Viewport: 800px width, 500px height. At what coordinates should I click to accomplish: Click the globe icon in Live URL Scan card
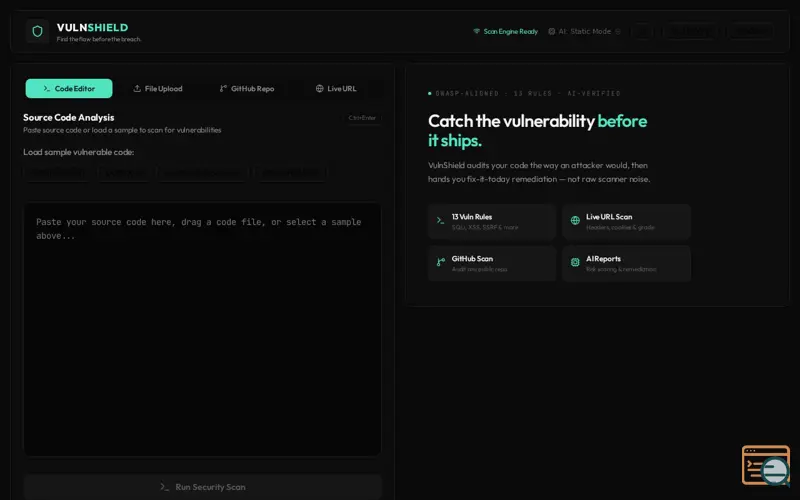point(575,220)
